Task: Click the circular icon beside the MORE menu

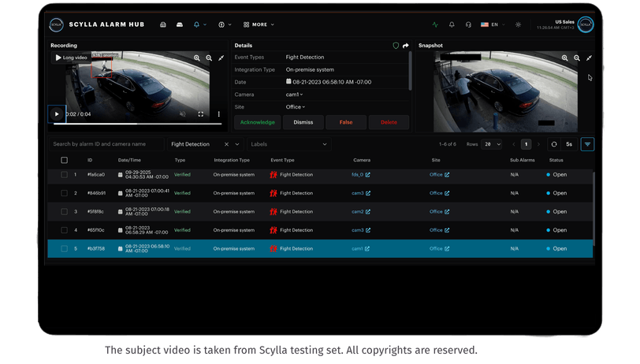Action: [x=221, y=24]
